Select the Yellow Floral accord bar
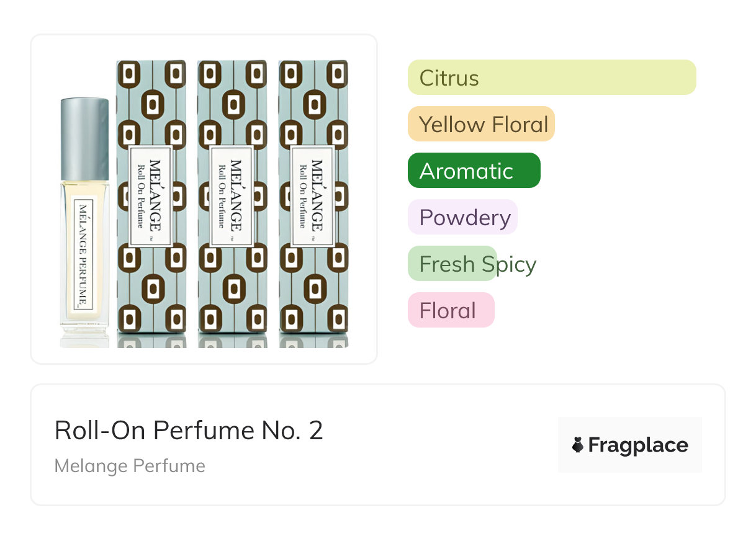756x536 pixels. pos(481,124)
